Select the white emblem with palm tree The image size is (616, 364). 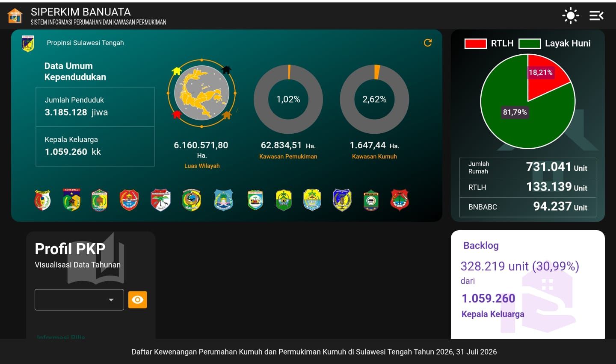(x=160, y=200)
